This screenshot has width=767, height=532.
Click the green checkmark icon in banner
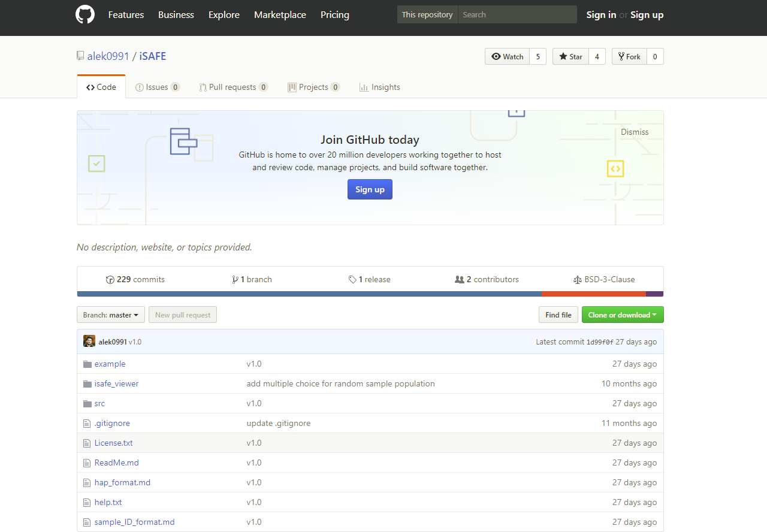pos(96,163)
